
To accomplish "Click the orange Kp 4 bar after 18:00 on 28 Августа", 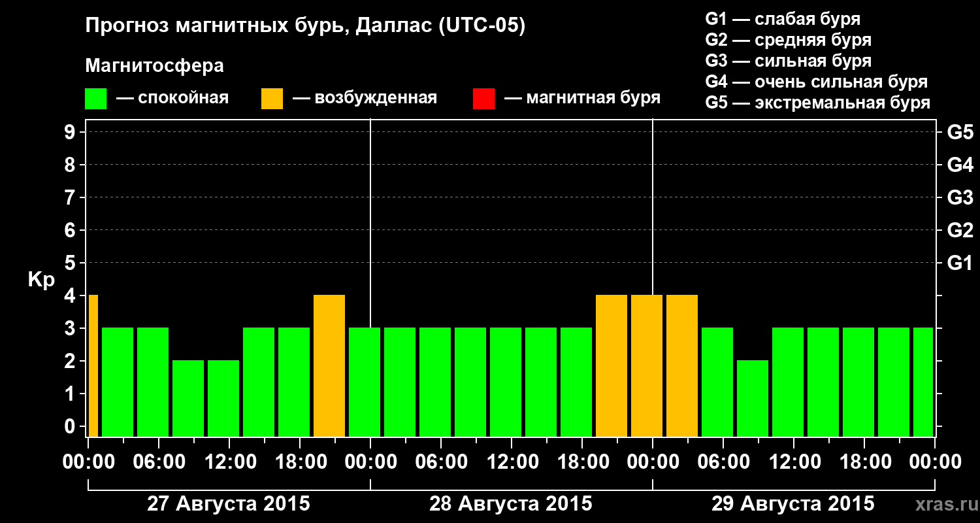I will 612,365.
